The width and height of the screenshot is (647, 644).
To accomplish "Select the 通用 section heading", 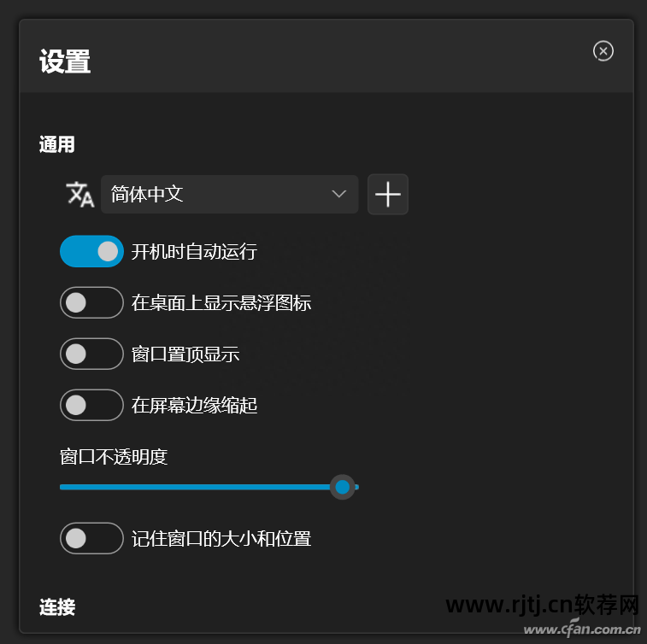I will pyautogui.click(x=57, y=144).
